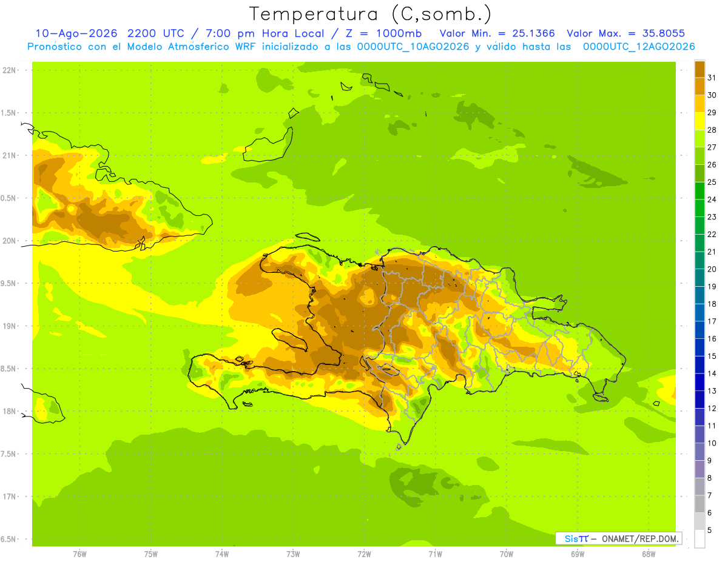Image resolution: width=728 pixels, height=562 pixels.
Task: Click the '0.5N' latitude axis label
Action: [8, 198]
